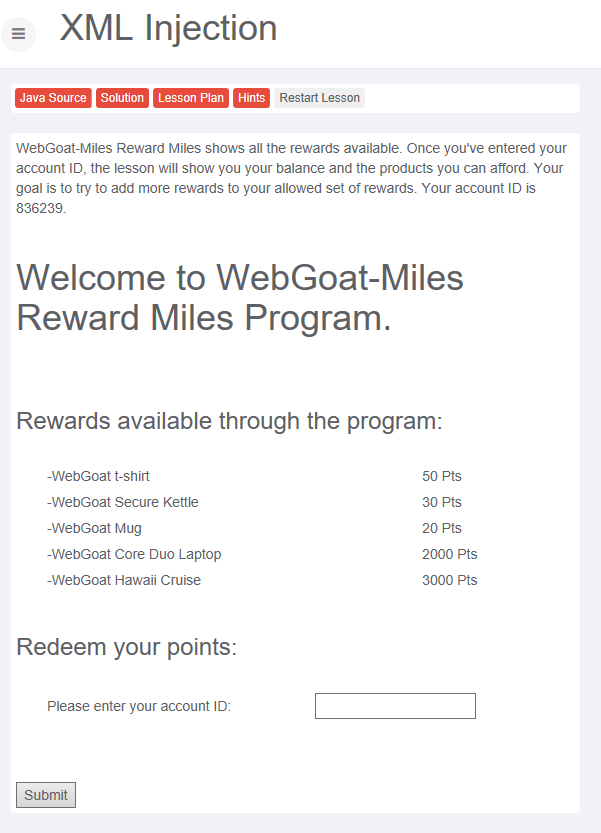Screen dimensions: 601x833
Task: Click the 'Rewards available through the program' heading
Action: pos(229,421)
